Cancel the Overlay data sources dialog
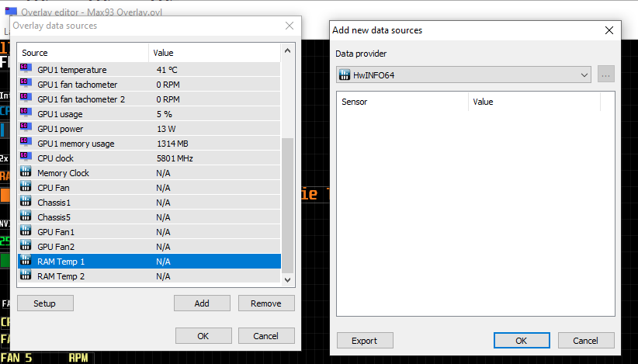 (x=266, y=336)
